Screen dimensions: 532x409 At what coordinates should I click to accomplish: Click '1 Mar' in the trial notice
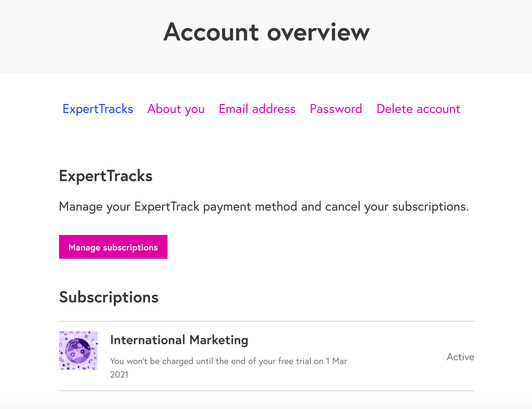(x=336, y=361)
